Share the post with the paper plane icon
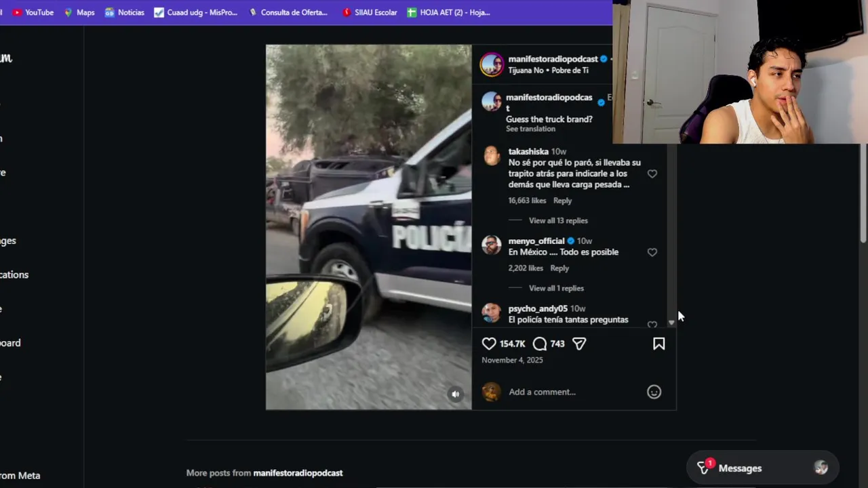868x488 pixels. [x=579, y=344]
